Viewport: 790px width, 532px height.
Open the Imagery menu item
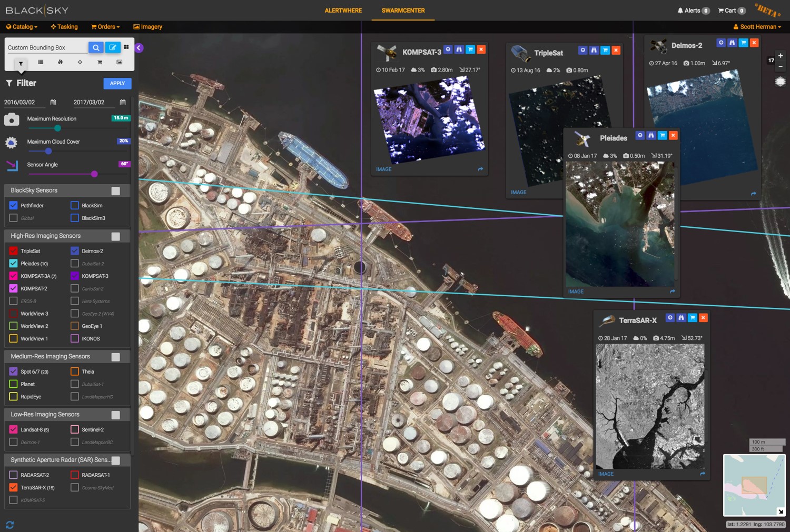(x=148, y=27)
